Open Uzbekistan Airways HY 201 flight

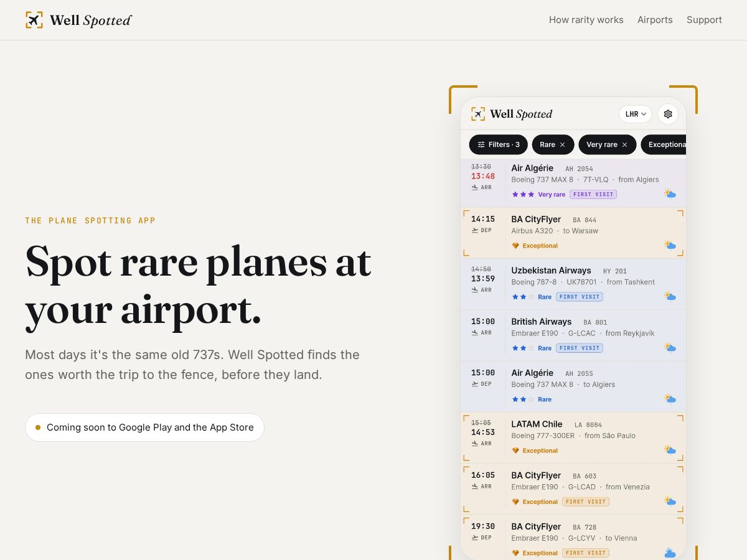coord(573,284)
